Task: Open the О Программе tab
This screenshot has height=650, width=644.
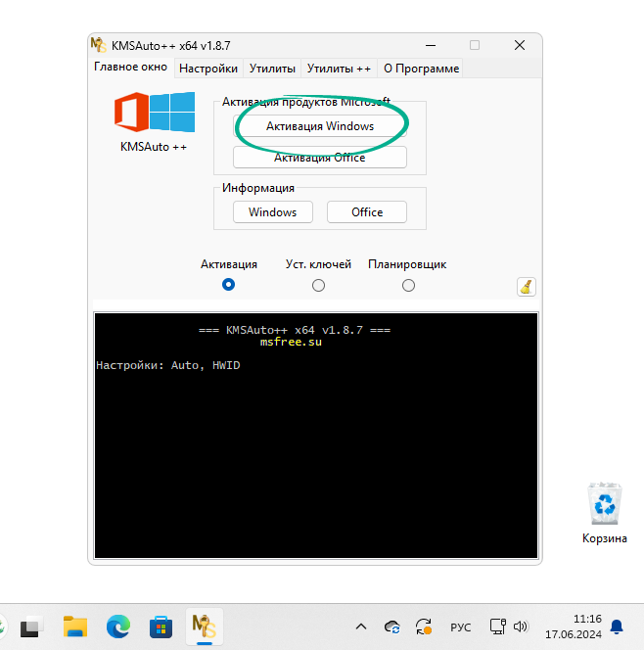Action: click(421, 69)
